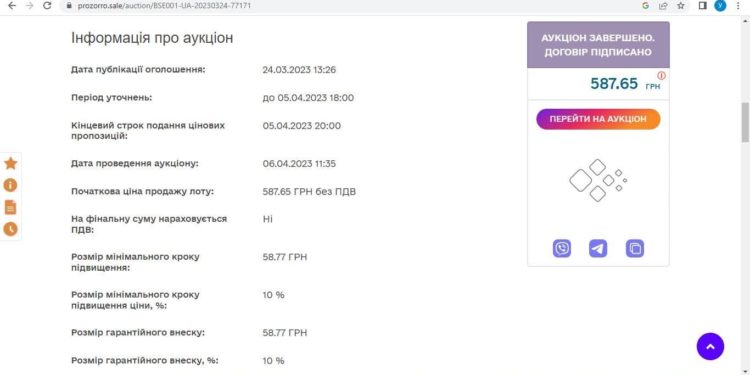Click value 05.04.2023 20:00
The height and width of the screenshot is (375, 750).
point(302,126)
